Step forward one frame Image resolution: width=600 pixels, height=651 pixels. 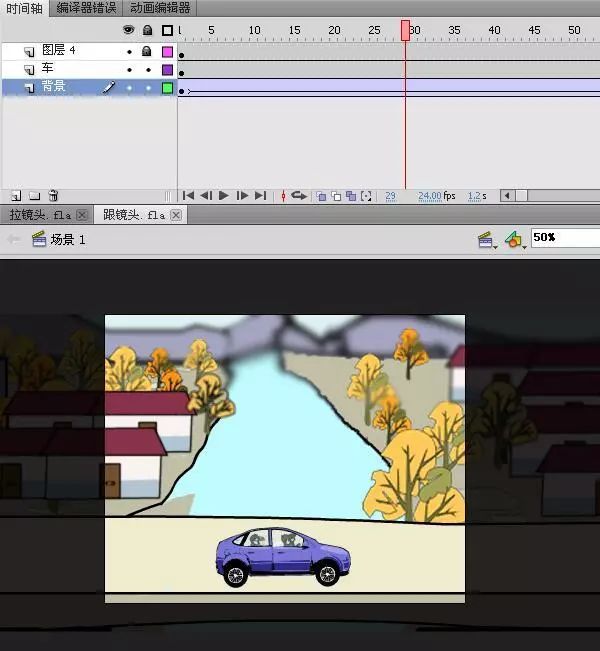coord(242,195)
